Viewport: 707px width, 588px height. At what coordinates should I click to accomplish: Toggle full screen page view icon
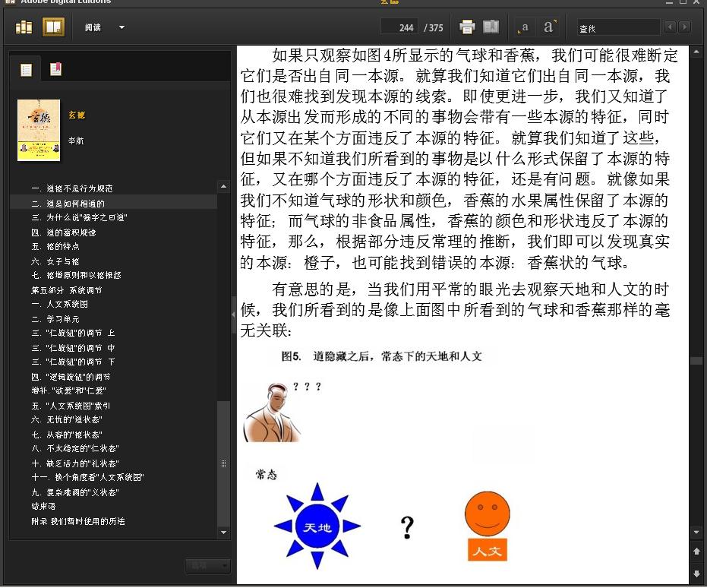pos(491,27)
